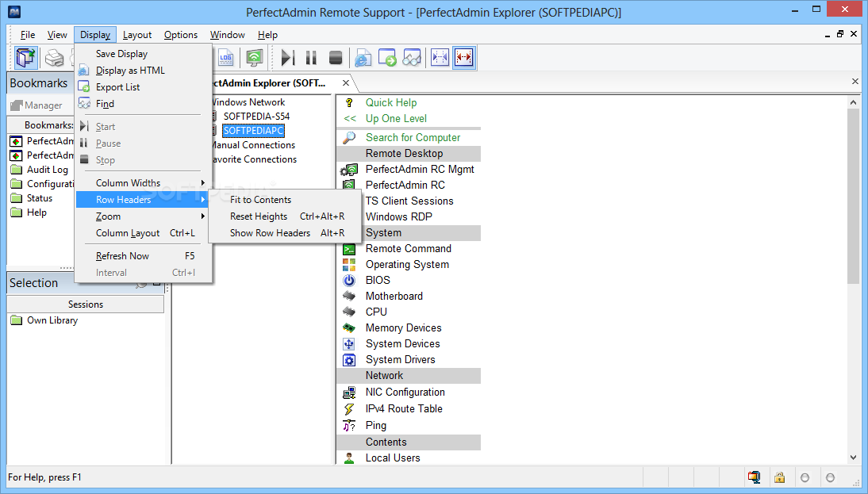Click the System Devices icon
This screenshot has height=494, width=868.
point(349,344)
